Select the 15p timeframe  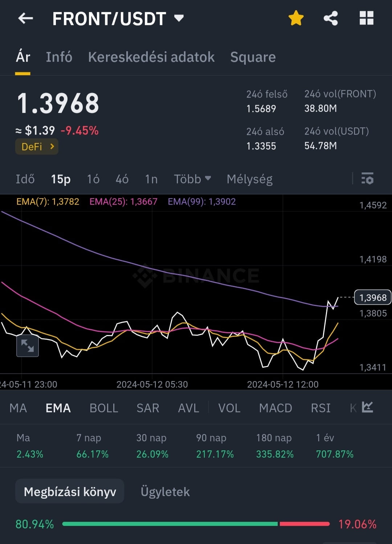[60, 179]
